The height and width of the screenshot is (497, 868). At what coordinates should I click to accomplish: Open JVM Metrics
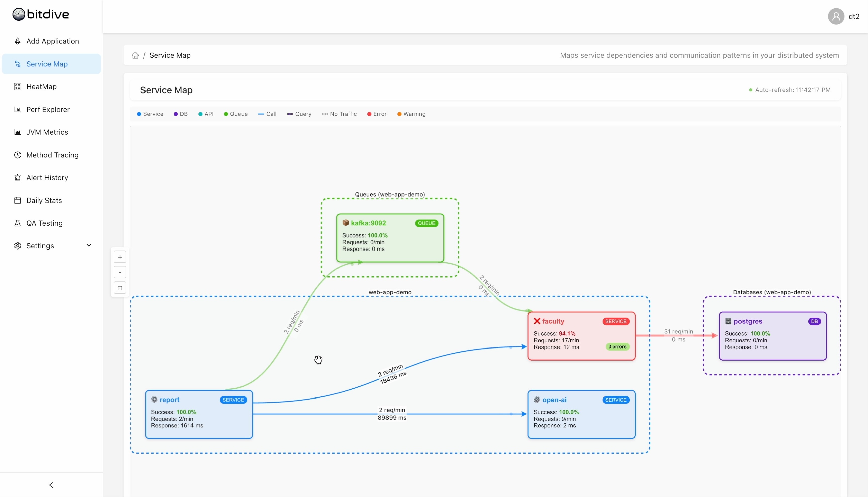coord(47,132)
